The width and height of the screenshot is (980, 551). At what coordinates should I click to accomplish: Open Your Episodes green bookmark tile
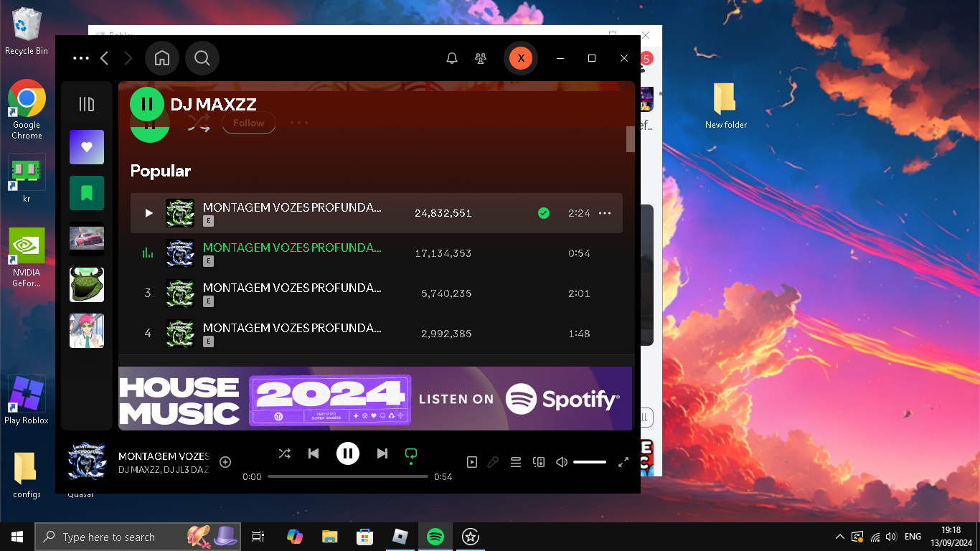pyautogui.click(x=87, y=193)
